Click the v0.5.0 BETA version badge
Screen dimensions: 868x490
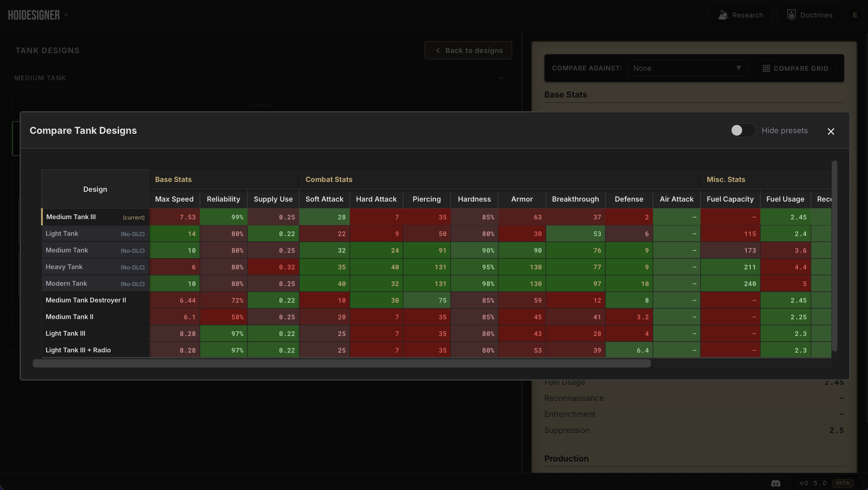pyautogui.click(x=826, y=483)
